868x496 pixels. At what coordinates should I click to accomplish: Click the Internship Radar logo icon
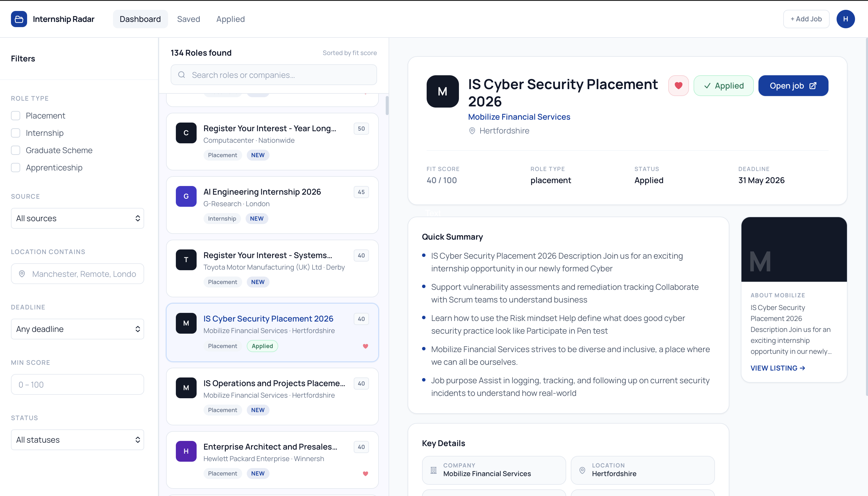click(x=19, y=19)
